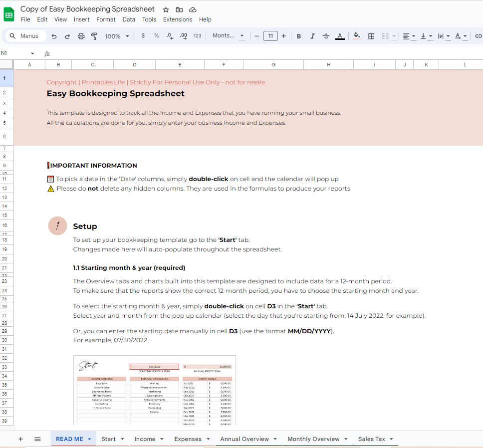Open the borders menu
Viewport: 483px width, 448px height.
[x=372, y=36]
